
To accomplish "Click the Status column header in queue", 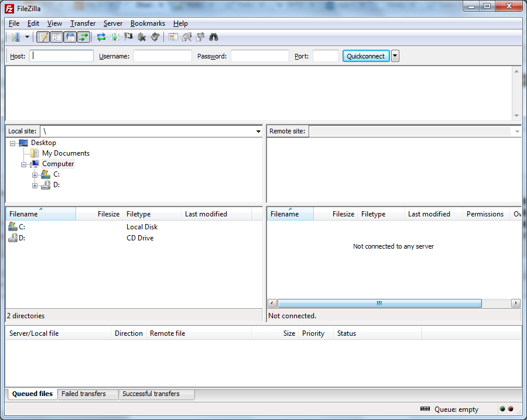I will 378,333.
